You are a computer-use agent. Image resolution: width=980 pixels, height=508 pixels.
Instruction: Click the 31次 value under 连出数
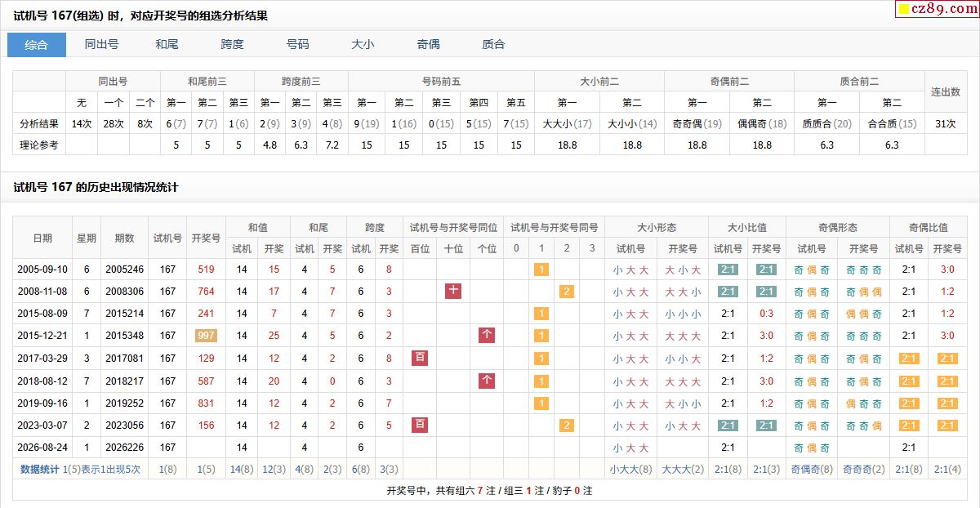tap(946, 124)
